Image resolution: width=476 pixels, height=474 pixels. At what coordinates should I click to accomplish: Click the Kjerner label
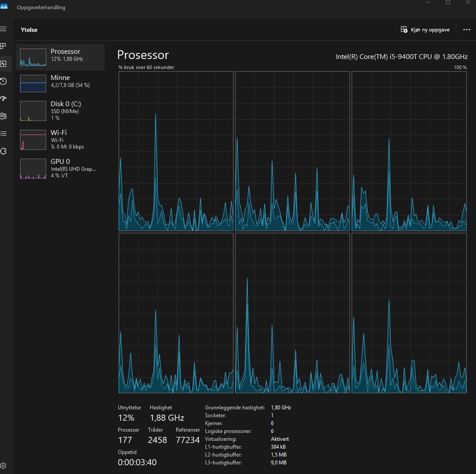point(214,423)
